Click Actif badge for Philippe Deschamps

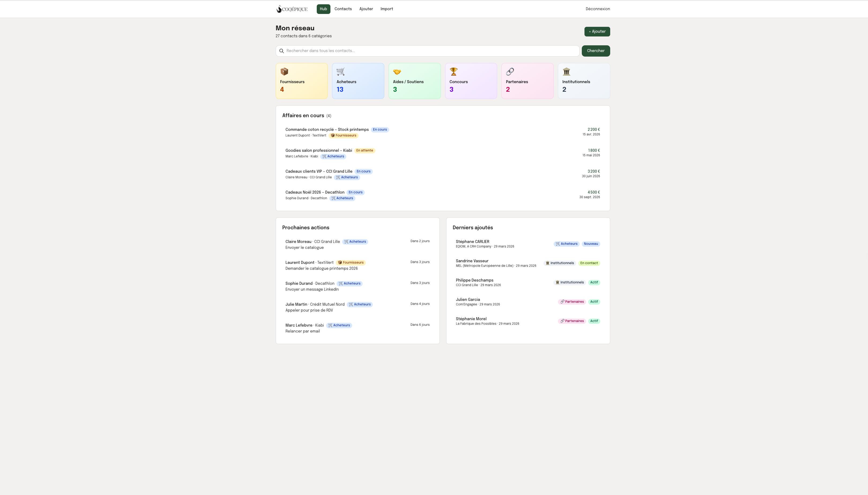(x=594, y=283)
